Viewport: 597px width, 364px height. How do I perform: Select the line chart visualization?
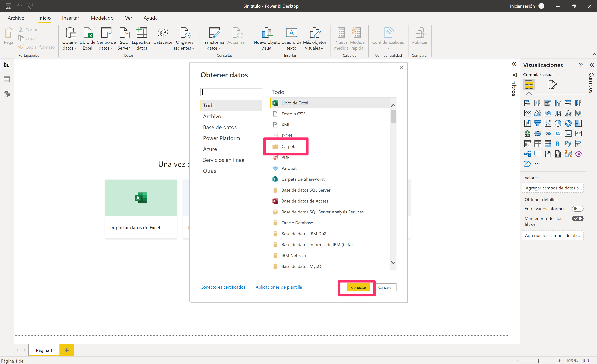[x=527, y=113]
